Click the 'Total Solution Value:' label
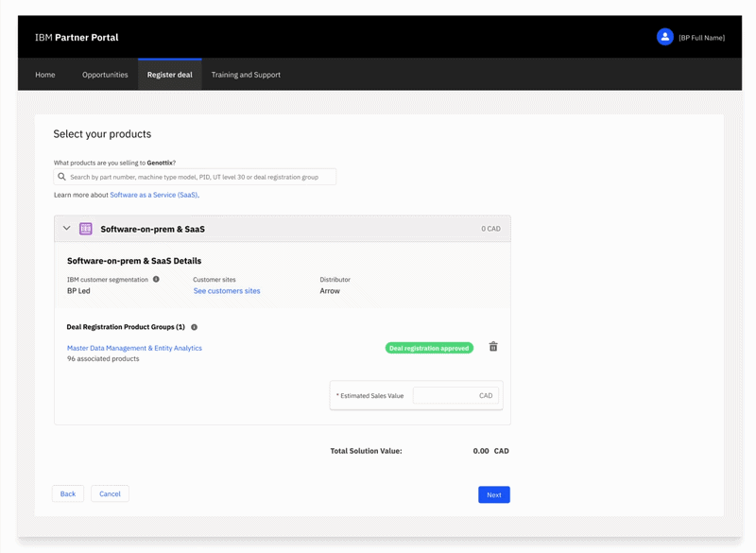The height and width of the screenshot is (553, 756). (x=366, y=451)
